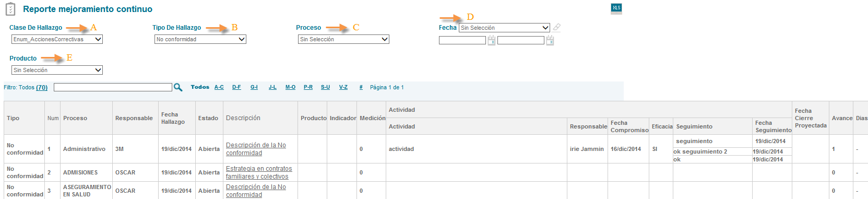Filter list by the # symbol
Screen dimensions: 868x199
361,87
